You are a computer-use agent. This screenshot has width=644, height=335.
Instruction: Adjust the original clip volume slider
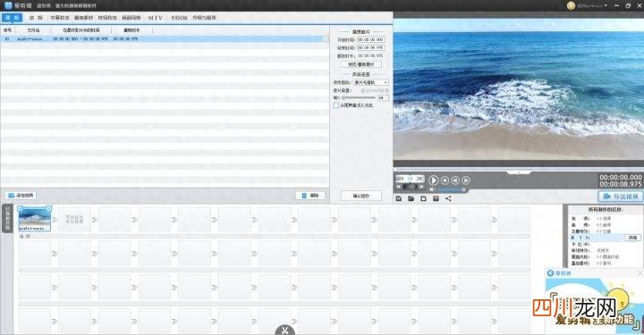[358, 97]
